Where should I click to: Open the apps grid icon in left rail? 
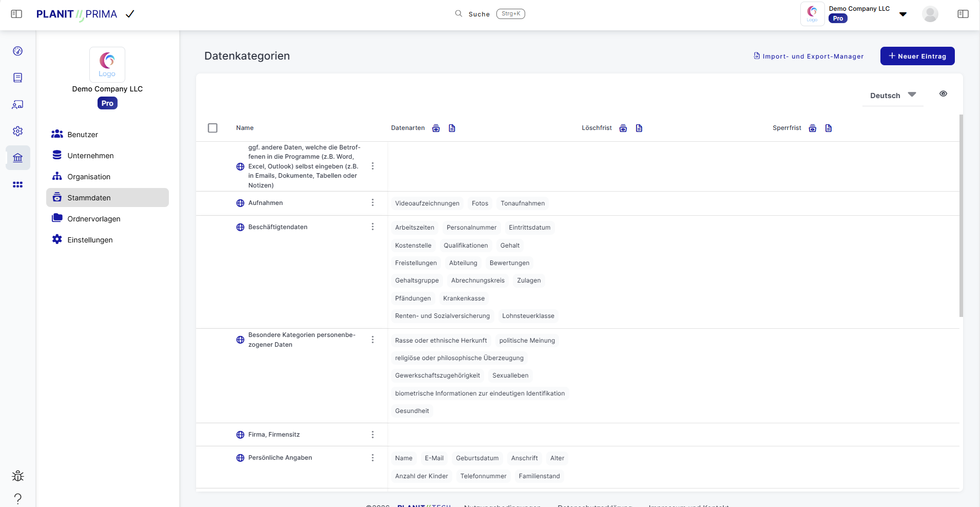18,184
